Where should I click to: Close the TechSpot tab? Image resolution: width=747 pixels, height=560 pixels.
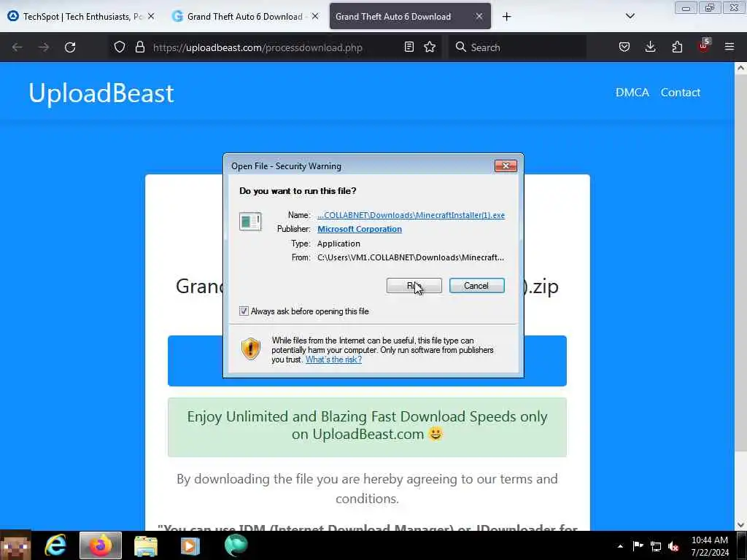pyautogui.click(x=151, y=16)
